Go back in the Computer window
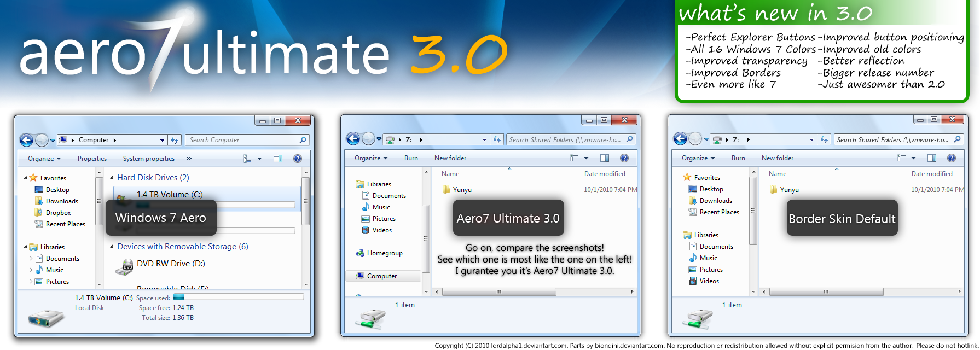Viewport: 980px width, 350px height. click(26, 140)
